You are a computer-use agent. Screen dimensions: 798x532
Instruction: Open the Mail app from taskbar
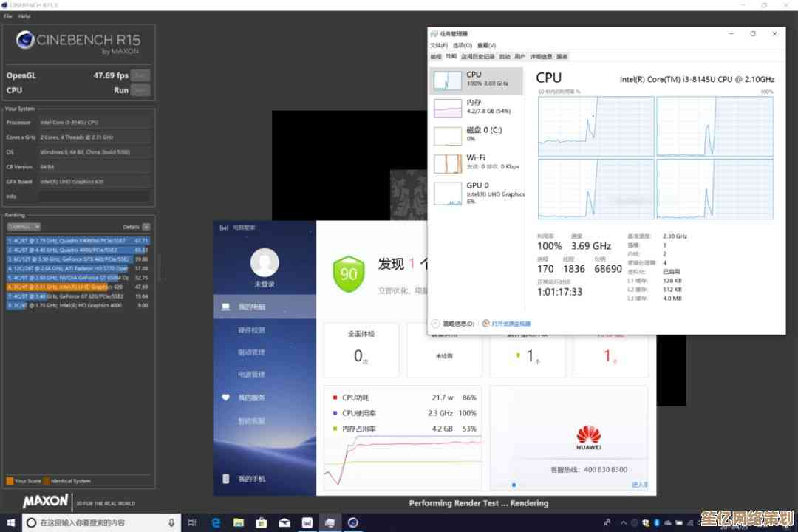point(284,523)
